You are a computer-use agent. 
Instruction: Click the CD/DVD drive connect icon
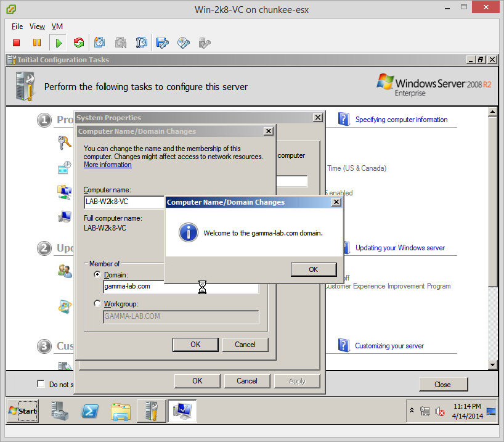(184, 43)
